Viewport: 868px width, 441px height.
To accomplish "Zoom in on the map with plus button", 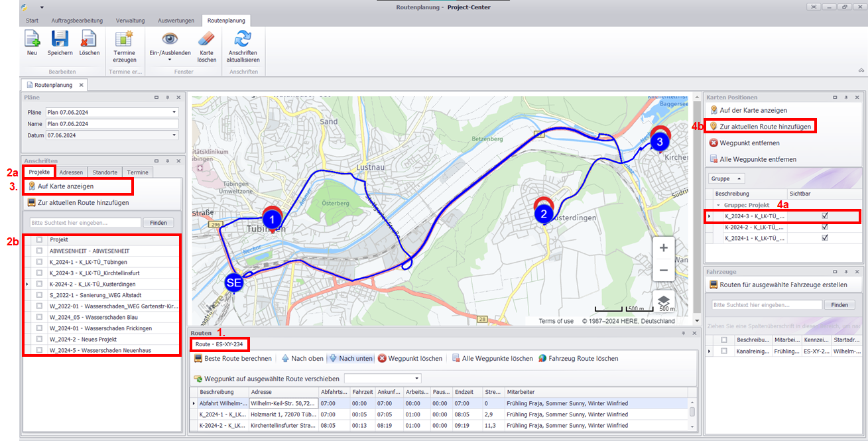I will pyautogui.click(x=663, y=247).
